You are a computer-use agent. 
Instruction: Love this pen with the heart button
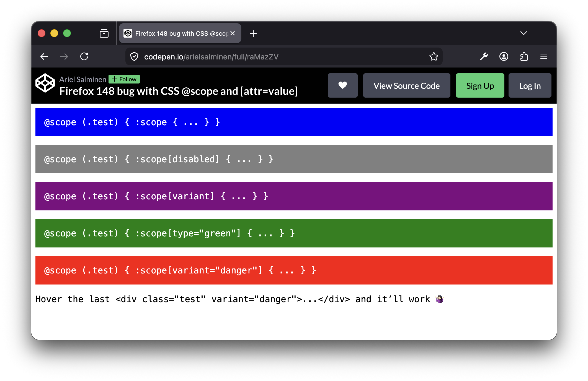tap(342, 85)
